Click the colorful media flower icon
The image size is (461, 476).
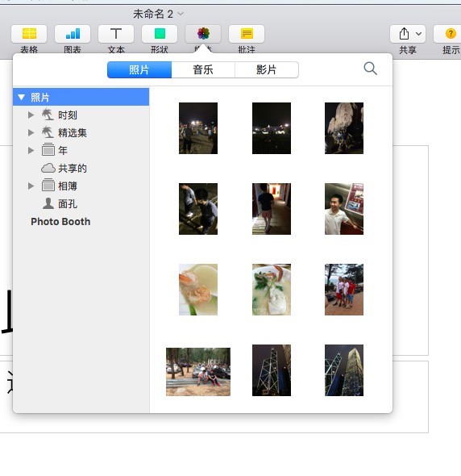203,34
